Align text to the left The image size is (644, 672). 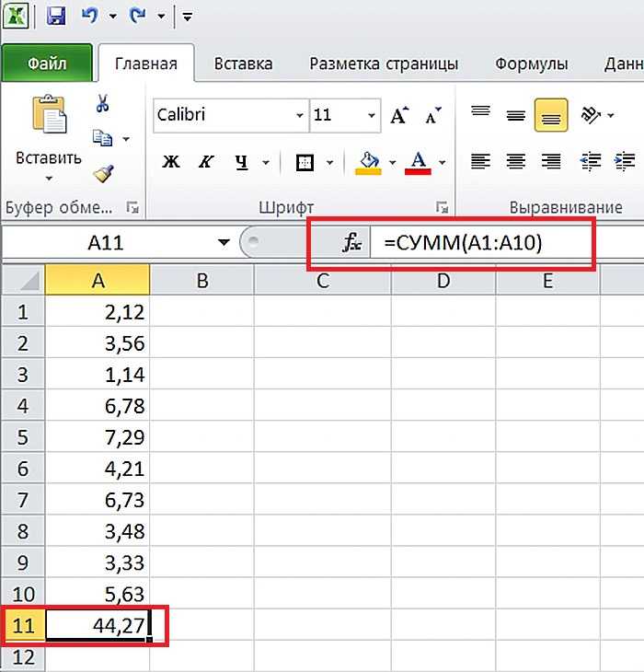pos(480,161)
